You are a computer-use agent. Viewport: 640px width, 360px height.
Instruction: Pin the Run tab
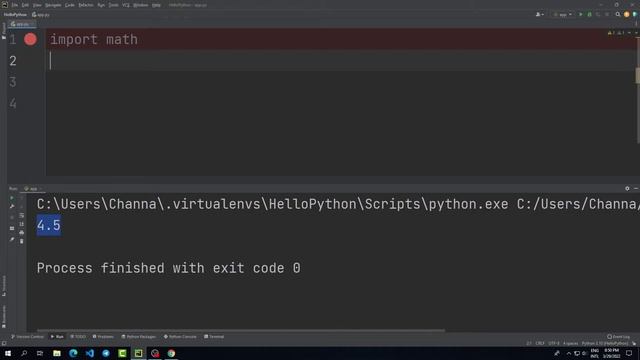(12, 240)
